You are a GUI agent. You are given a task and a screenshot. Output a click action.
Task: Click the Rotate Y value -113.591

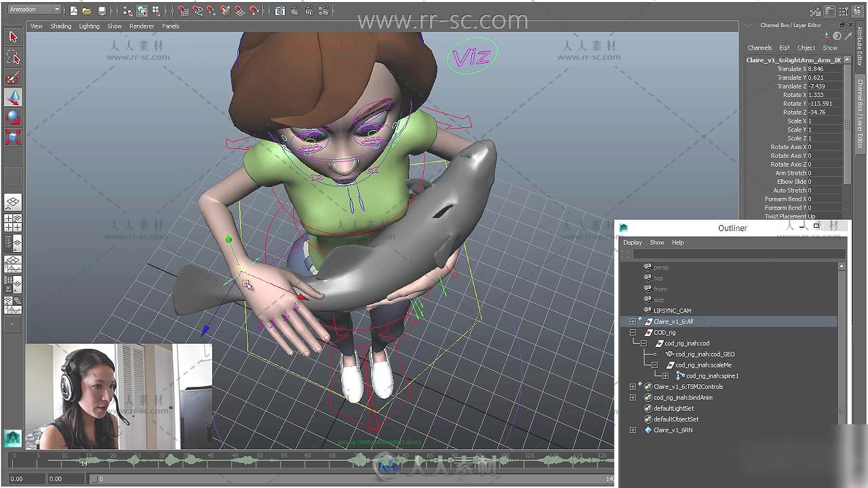pyautogui.click(x=824, y=104)
